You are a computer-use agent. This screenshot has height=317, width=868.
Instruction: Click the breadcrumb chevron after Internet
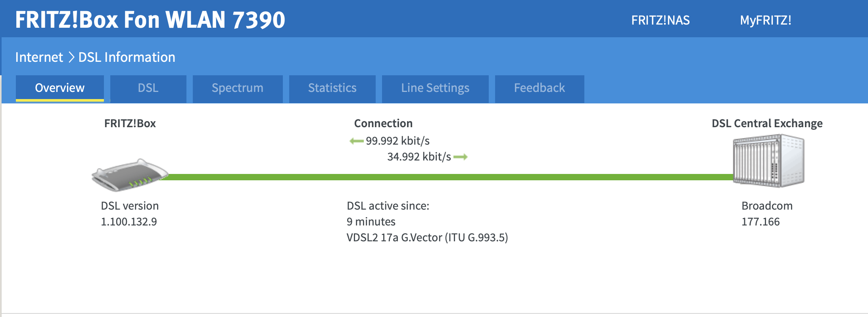coord(71,57)
